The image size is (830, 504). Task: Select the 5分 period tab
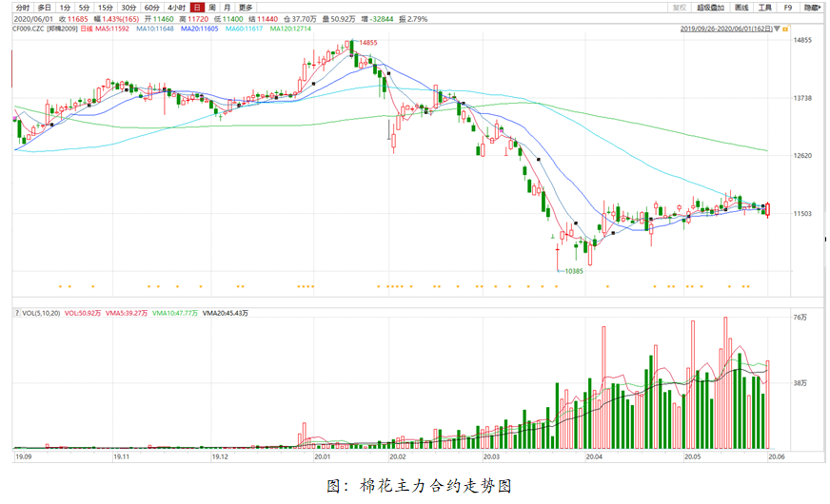tap(84, 8)
